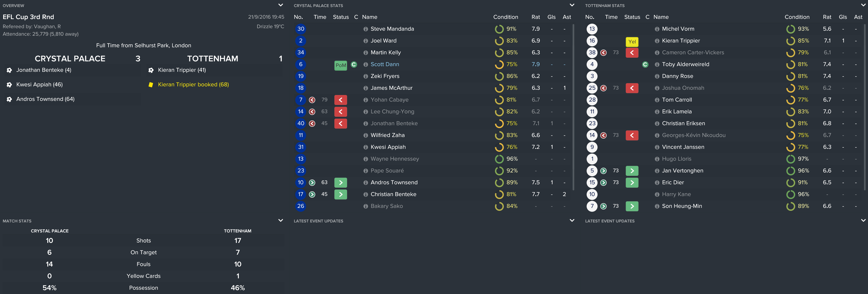
Task: Click the goal icon beside Jonathan Benteke scorer
Action: tap(9, 70)
